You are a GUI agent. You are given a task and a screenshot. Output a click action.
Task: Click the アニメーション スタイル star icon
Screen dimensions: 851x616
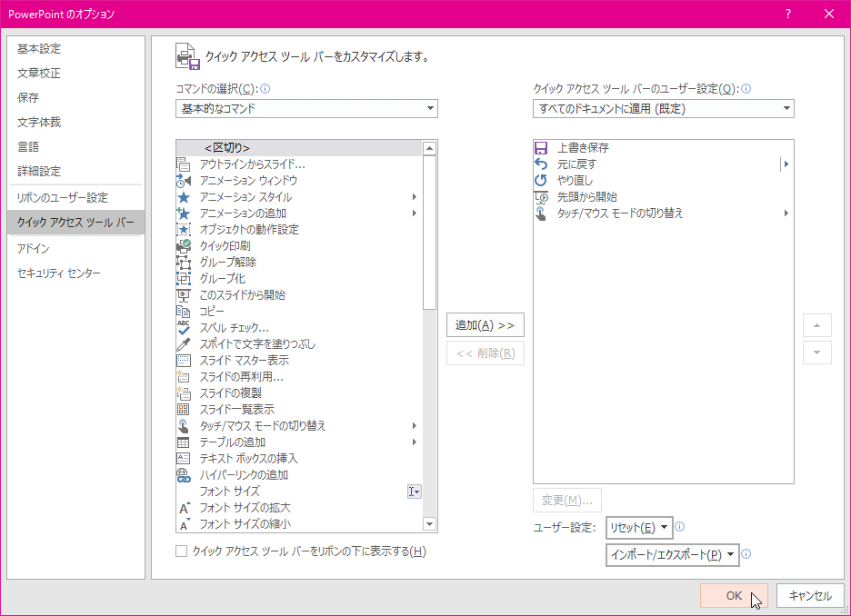click(x=184, y=197)
